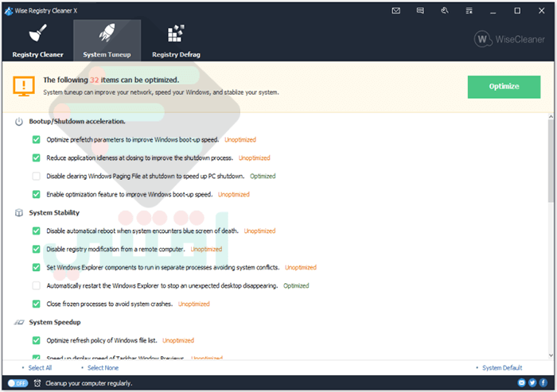557x392 pixels.
Task: Uncheck Disable automatical reboot on blue screen
Action: [37, 231]
